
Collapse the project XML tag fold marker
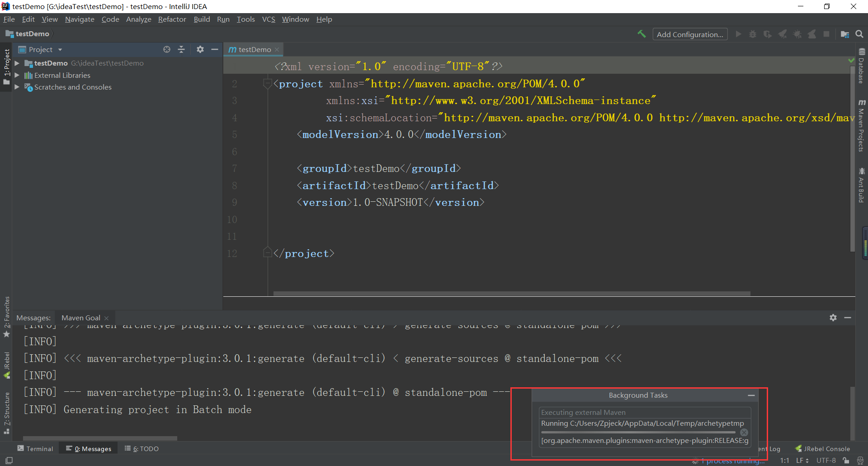pos(267,84)
